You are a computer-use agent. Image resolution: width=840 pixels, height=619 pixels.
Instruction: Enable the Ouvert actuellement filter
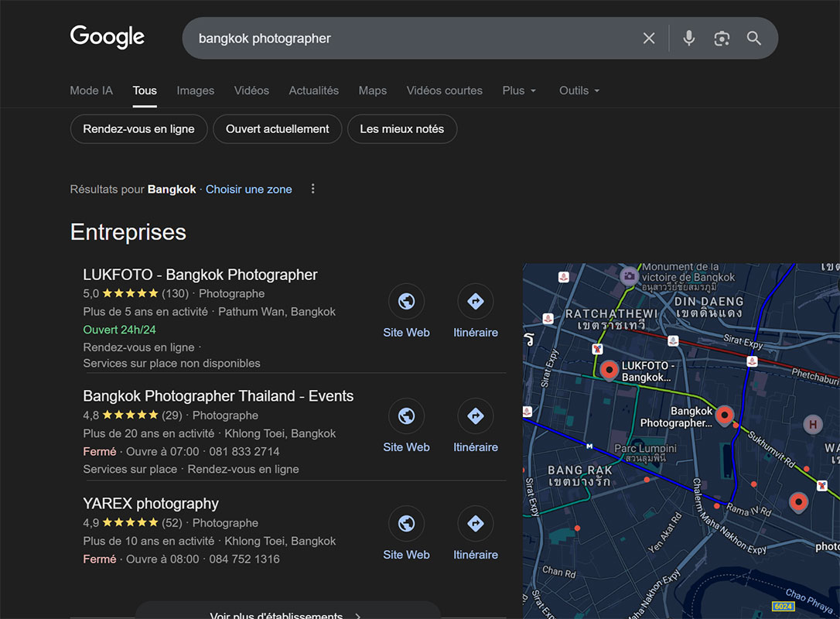pyautogui.click(x=277, y=128)
